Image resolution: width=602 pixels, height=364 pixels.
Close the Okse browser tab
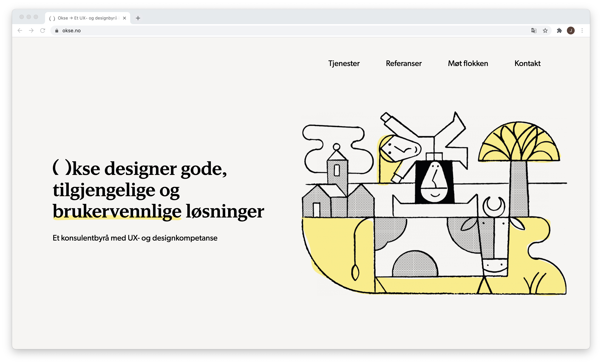(125, 18)
